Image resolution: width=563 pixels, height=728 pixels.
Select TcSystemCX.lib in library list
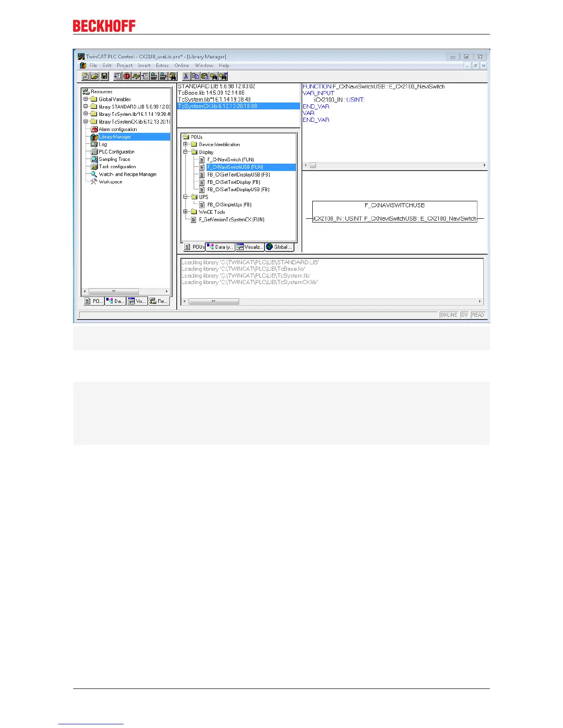(x=239, y=106)
